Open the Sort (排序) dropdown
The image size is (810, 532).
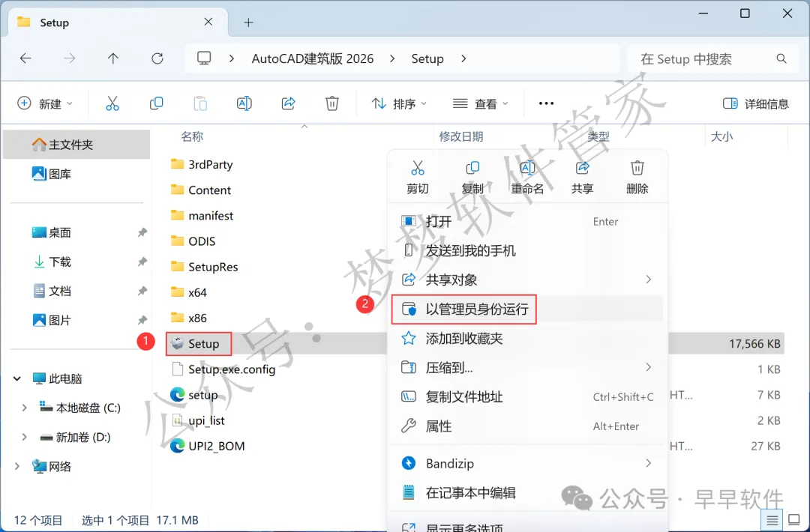399,103
